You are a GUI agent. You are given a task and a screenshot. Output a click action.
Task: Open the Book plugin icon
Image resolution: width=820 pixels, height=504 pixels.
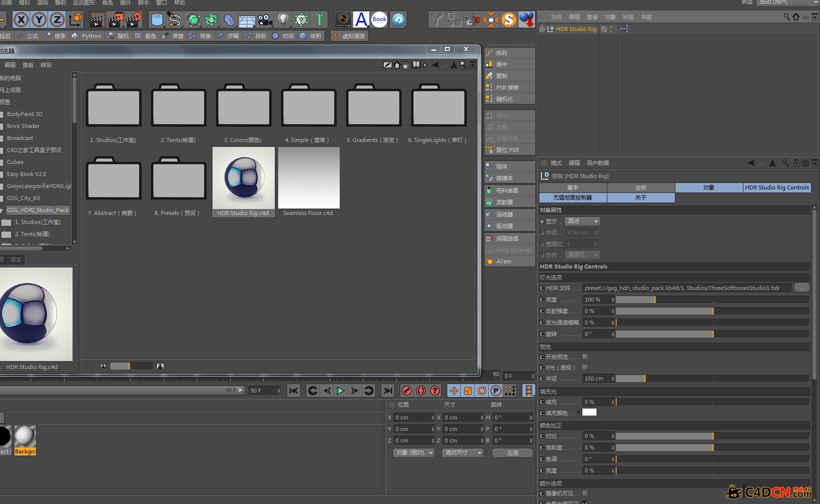380,19
